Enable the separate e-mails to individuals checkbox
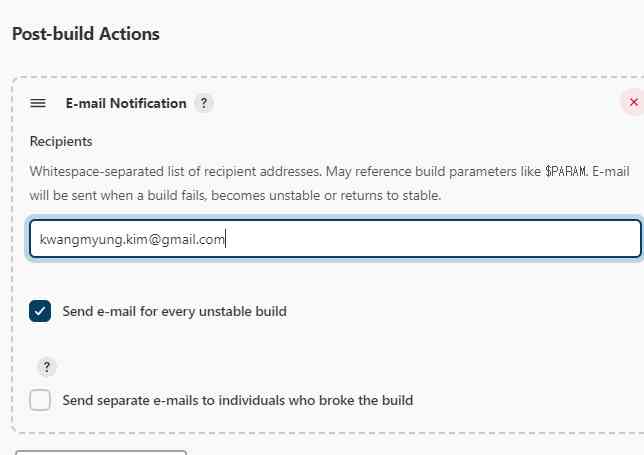 (40, 400)
